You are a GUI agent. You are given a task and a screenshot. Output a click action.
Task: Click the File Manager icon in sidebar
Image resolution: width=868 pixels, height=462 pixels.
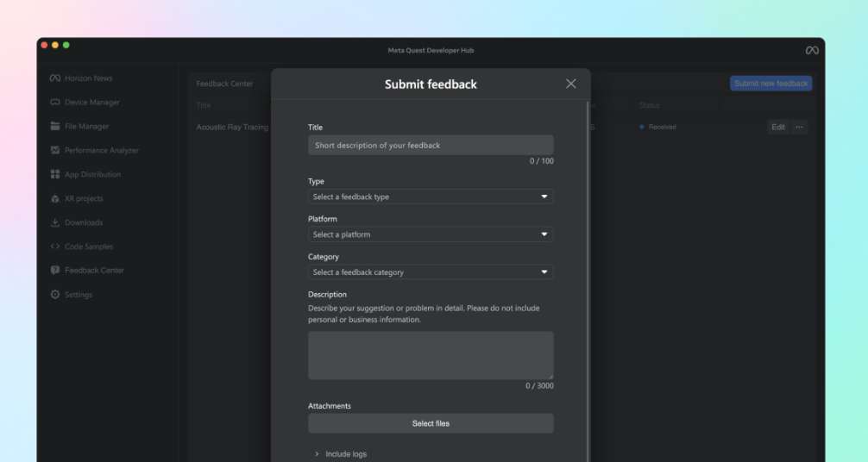click(x=55, y=127)
